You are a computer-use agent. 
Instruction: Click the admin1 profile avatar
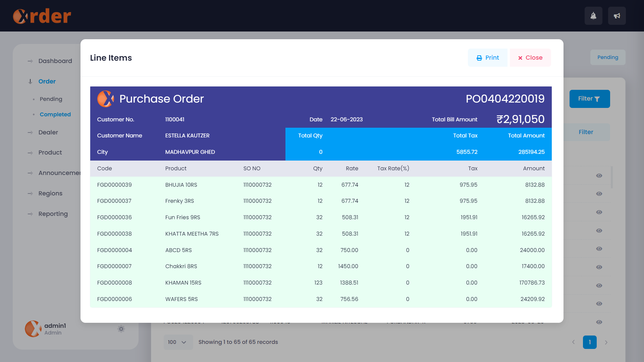[33, 329]
